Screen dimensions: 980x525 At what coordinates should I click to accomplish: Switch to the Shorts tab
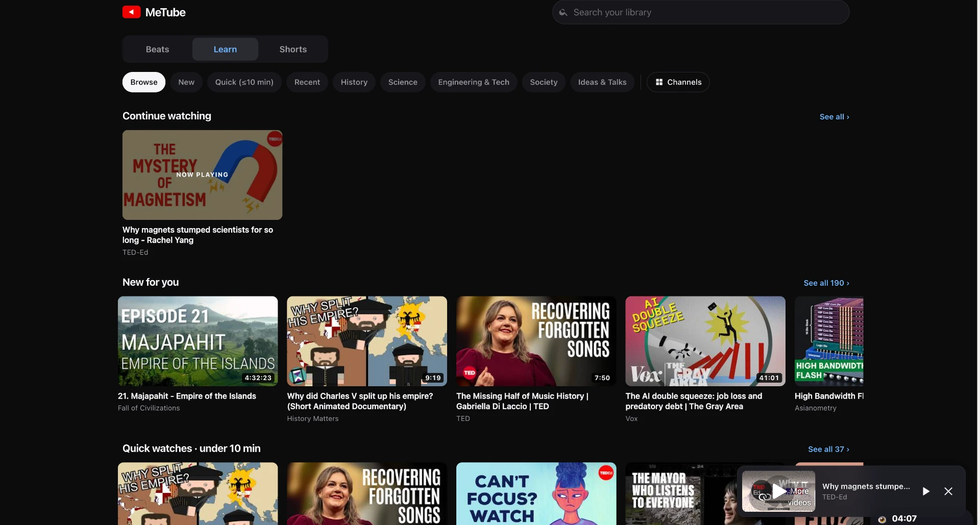click(x=293, y=49)
